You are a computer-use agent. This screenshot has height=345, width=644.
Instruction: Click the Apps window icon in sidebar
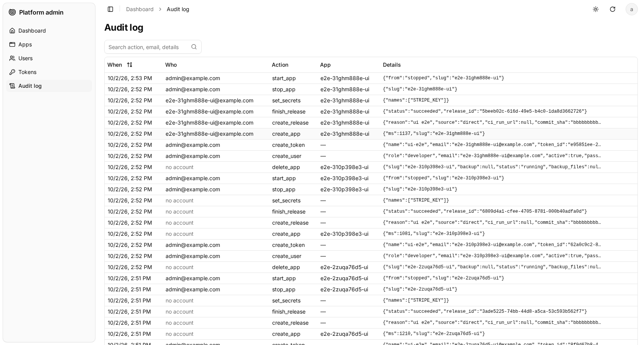12,44
